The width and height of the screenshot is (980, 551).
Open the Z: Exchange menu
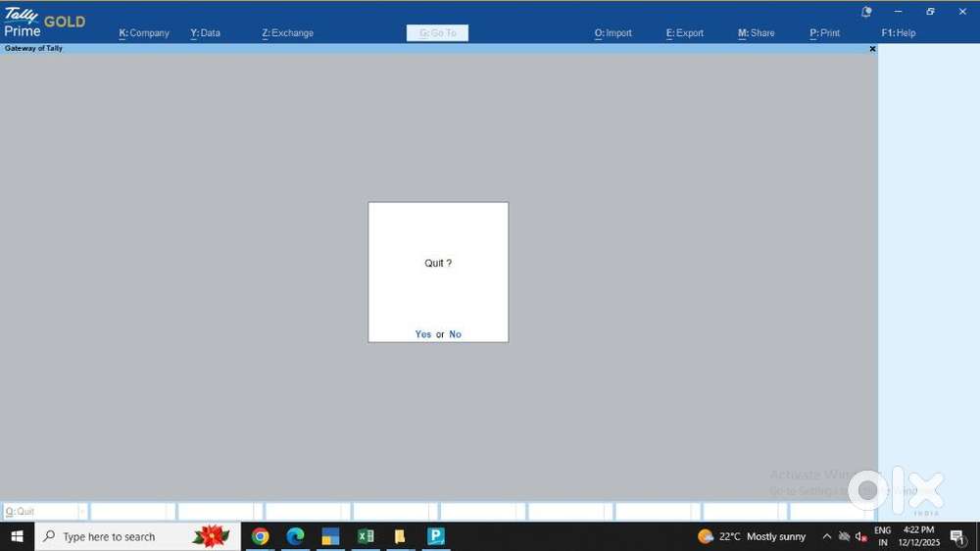pos(288,33)
